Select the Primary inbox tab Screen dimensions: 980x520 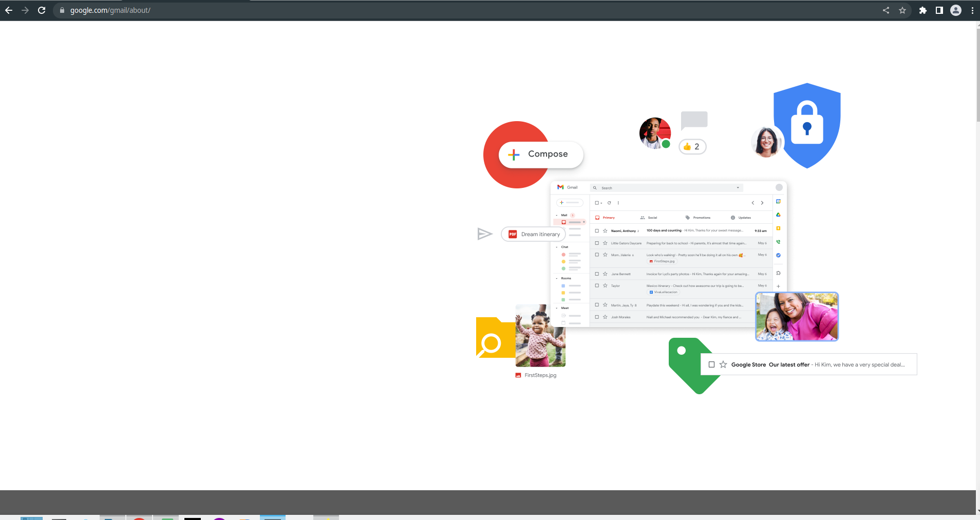click(605, 218)
